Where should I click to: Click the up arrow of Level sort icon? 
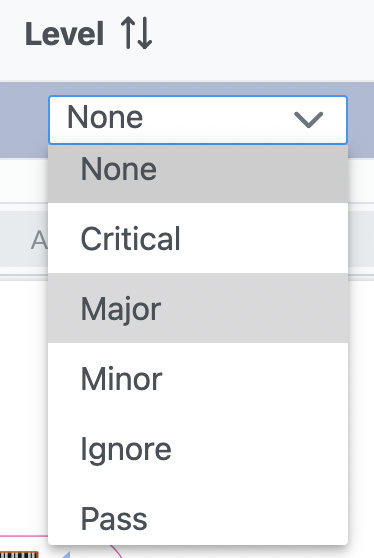click(x=128, y=33)
